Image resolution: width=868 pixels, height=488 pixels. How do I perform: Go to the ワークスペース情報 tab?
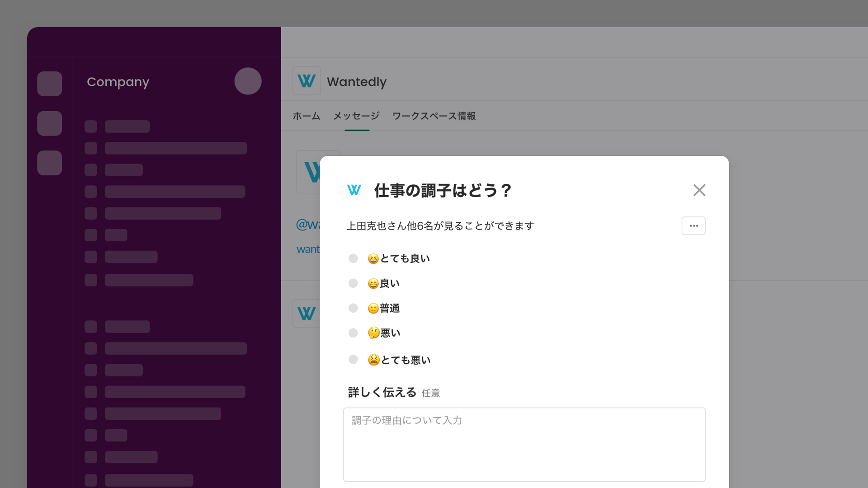point(434,116)
